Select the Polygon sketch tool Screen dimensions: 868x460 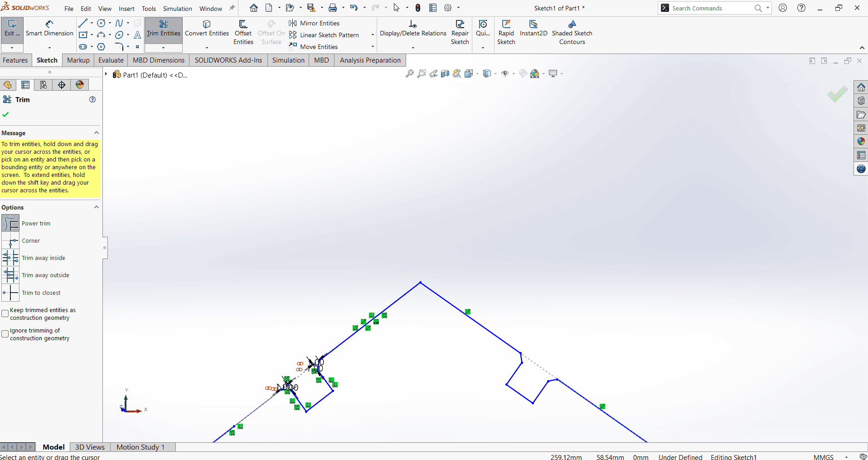coord(102,47)
